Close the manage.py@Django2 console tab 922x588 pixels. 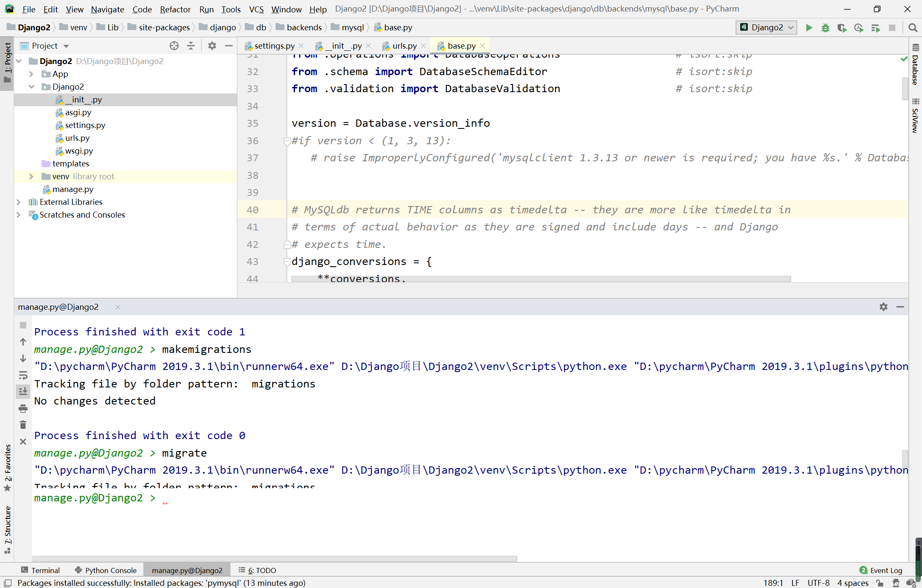point(118,307)
